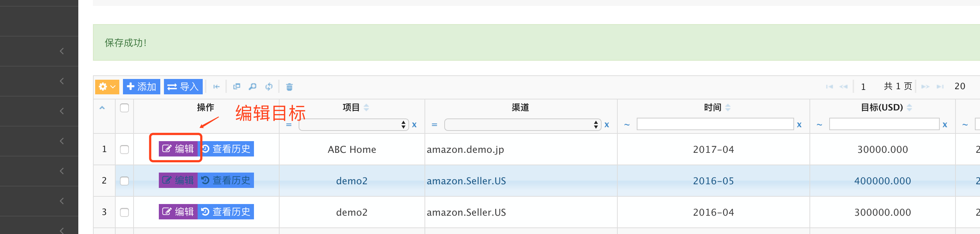
Task: Tick the checkbox for row 1
Action: click(124, 149)
